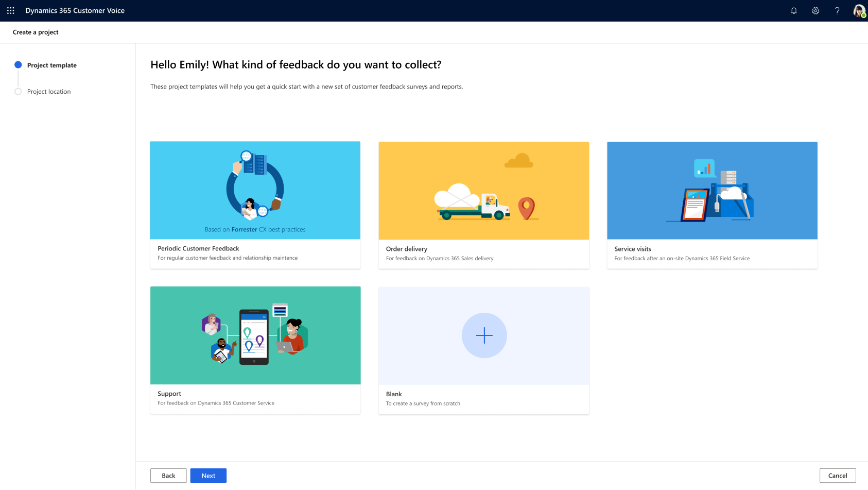Screen dimensions: 868x490
Task: Open the app launcher waffle icon
Action: (10, 10)
